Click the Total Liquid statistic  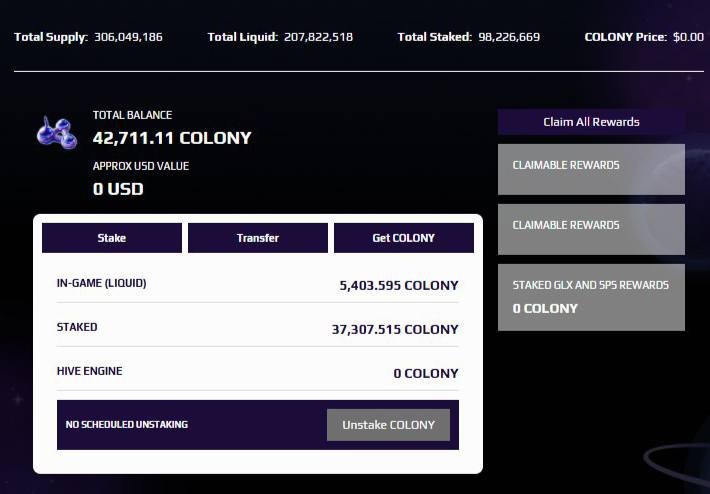[280, 37]
